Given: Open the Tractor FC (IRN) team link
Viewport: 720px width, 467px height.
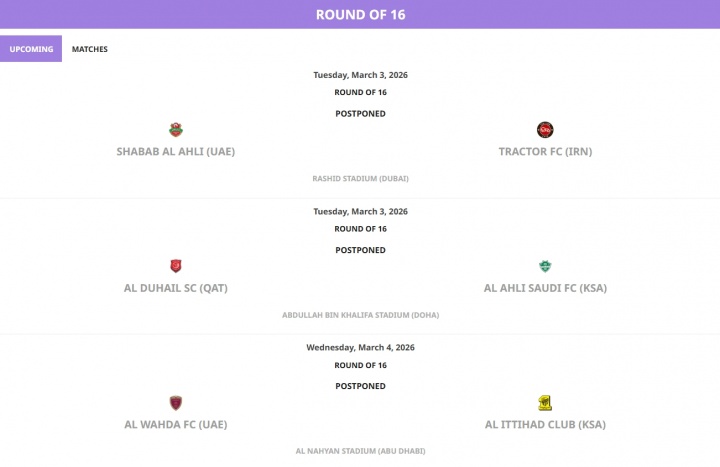Looking at the screenshot, I should tap(545, 152).
